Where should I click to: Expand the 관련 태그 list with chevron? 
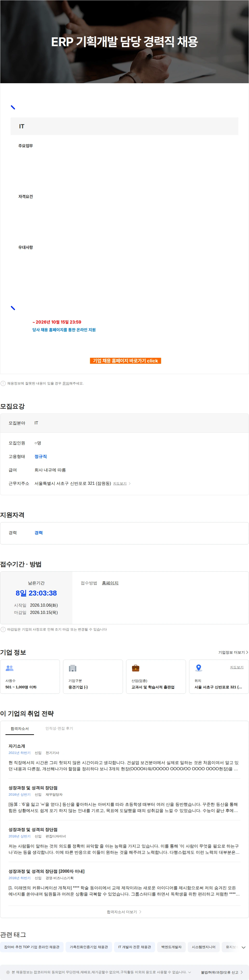pyautogui.click(x=244, y=948)
